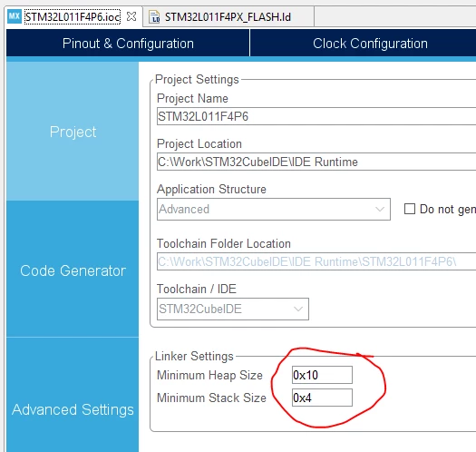Click the linker script file icon on the FLASH.ld tab

[x=154, y=16]
